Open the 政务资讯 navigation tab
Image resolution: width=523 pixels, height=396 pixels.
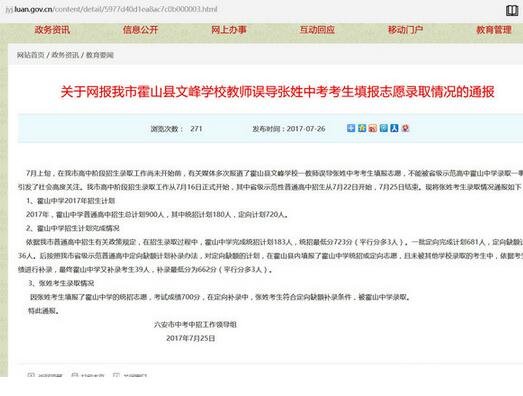pos(52,30)
